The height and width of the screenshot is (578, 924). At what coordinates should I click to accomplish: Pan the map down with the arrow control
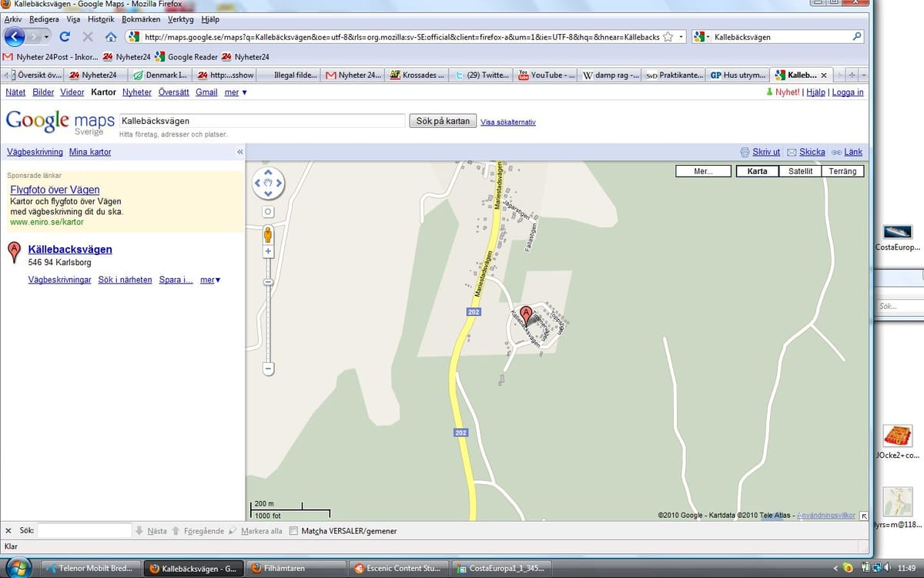point(268,194)
